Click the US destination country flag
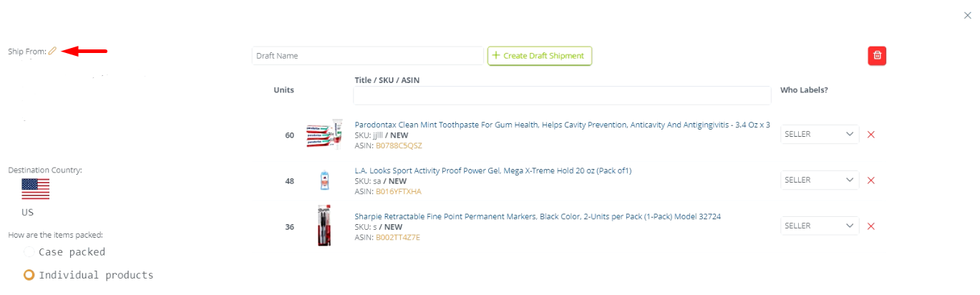Screen dimensions: 980x295 pyautogui.click(x=35, y=189)
